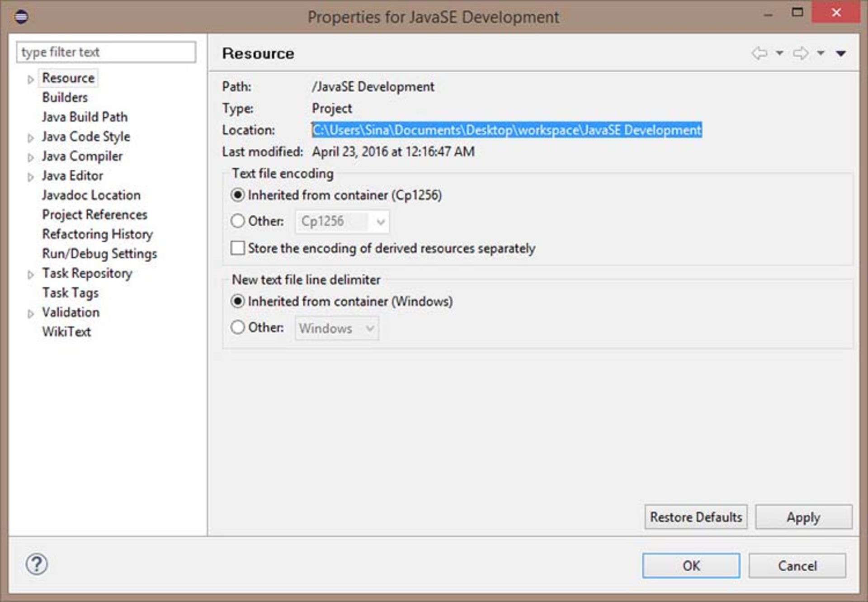This screenshot has height=602, width=868.
Task: Open the Task Repository page
Action: point(87,273)
